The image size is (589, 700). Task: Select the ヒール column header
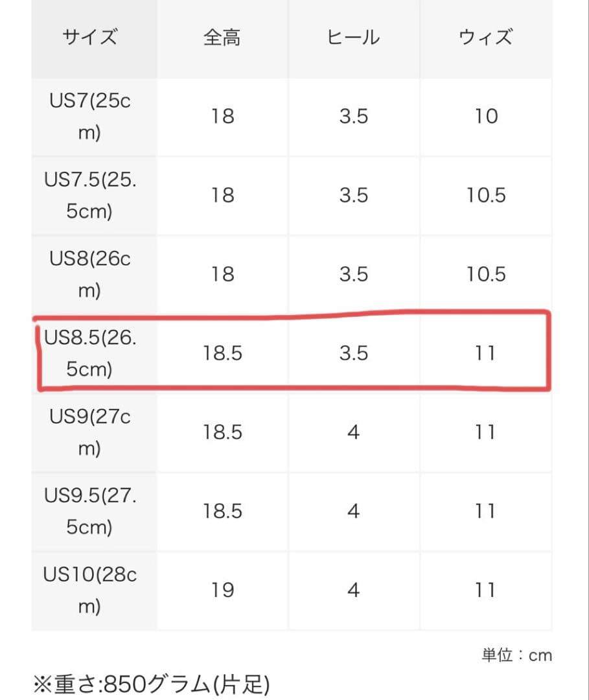[353, 38]
